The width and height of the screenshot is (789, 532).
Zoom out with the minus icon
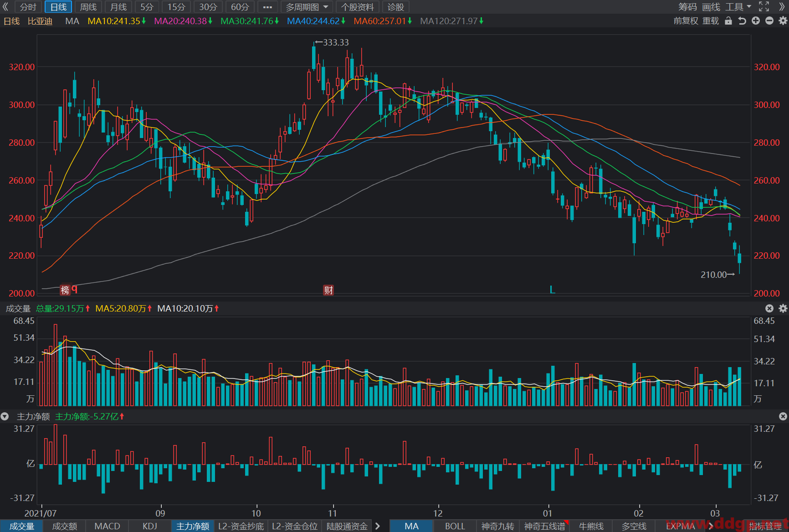pyautogui.click(x=769, y=21)
